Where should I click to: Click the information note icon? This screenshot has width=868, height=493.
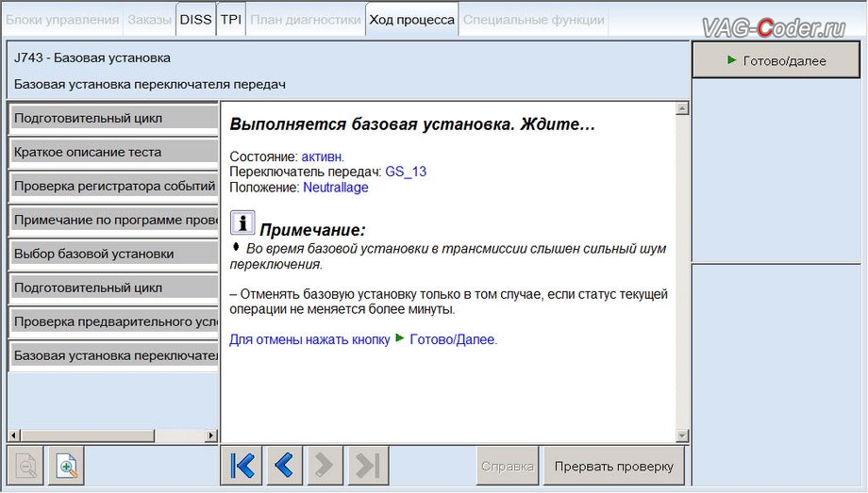click(242, 223)
